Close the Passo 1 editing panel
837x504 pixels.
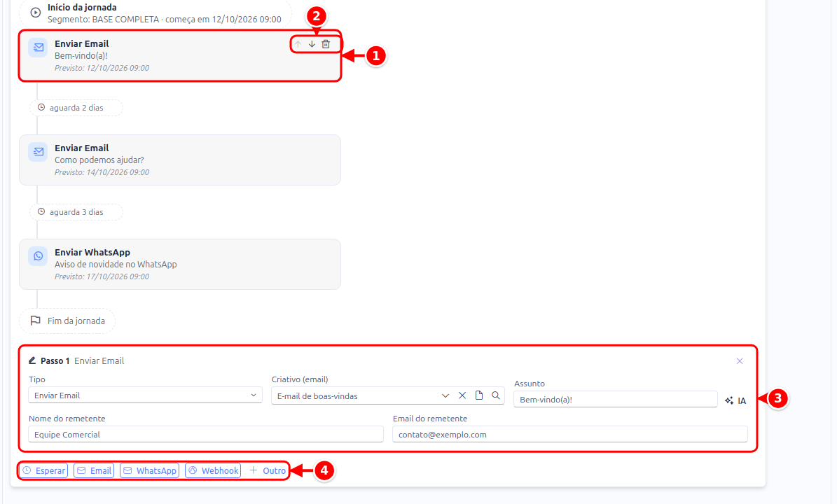click(x=740, y=361)
